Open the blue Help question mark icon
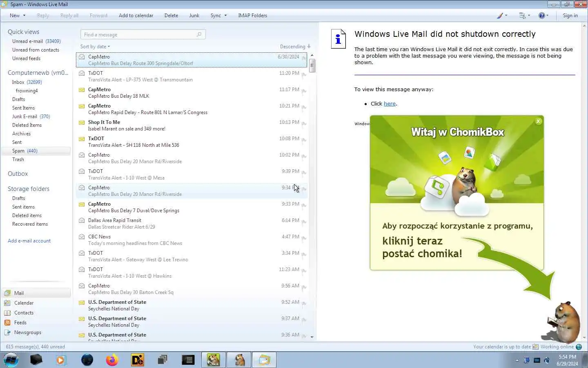The width and height of the screenshot is (588, 368). pos(542,16)
